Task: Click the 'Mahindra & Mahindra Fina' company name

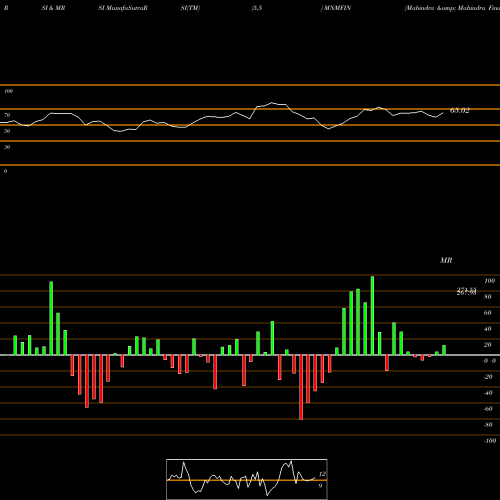Action: tap(452, 8)
